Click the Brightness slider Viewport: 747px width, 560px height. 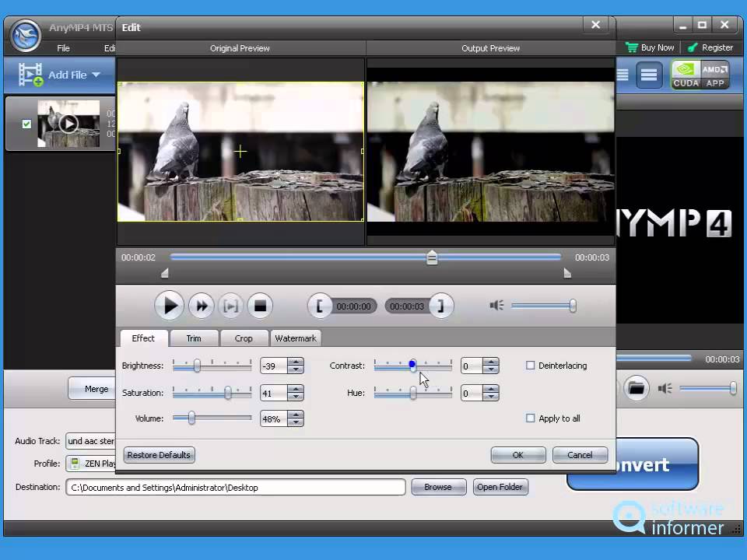[212, 366]
